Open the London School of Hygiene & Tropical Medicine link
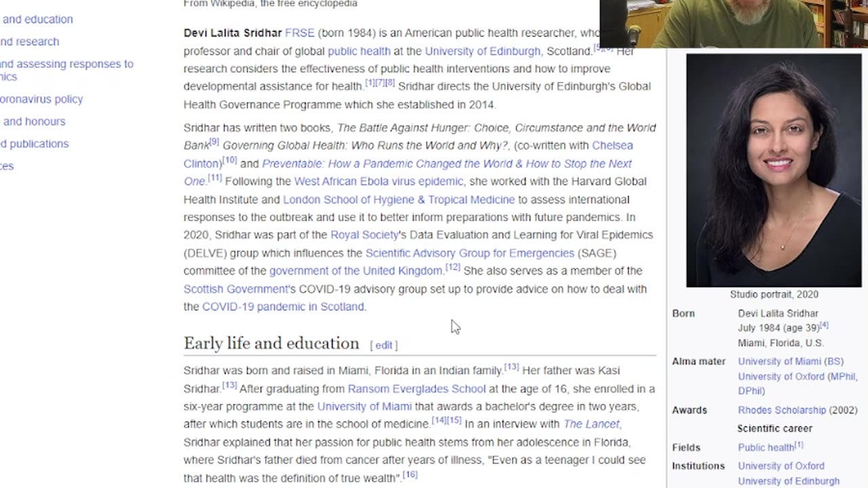The width and height of the screenshot is (868, 488). tap(399, 199)
